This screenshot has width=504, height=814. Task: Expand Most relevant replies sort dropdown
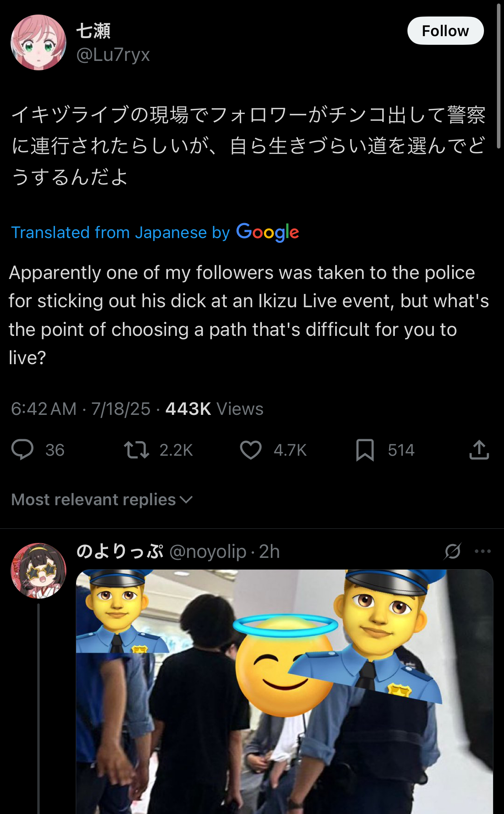tap(102, 500)
